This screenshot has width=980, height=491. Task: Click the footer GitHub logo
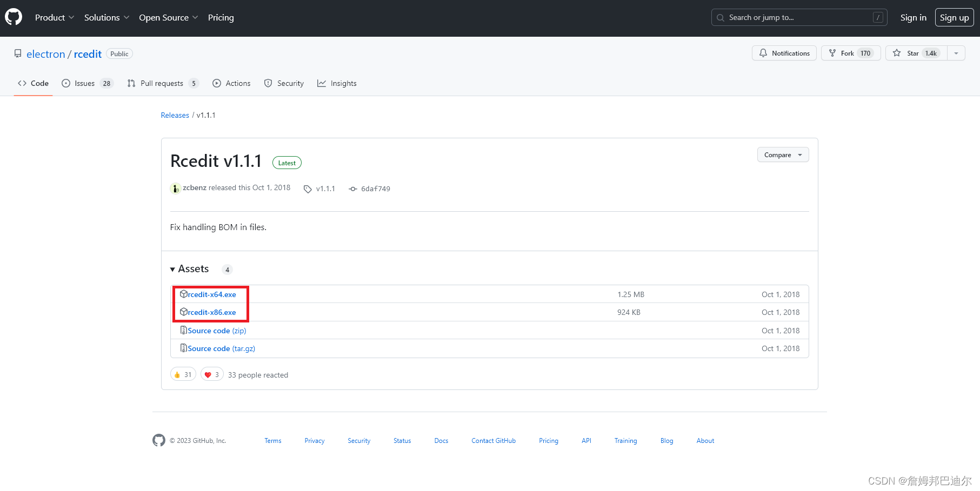click(x=159, y=440)
